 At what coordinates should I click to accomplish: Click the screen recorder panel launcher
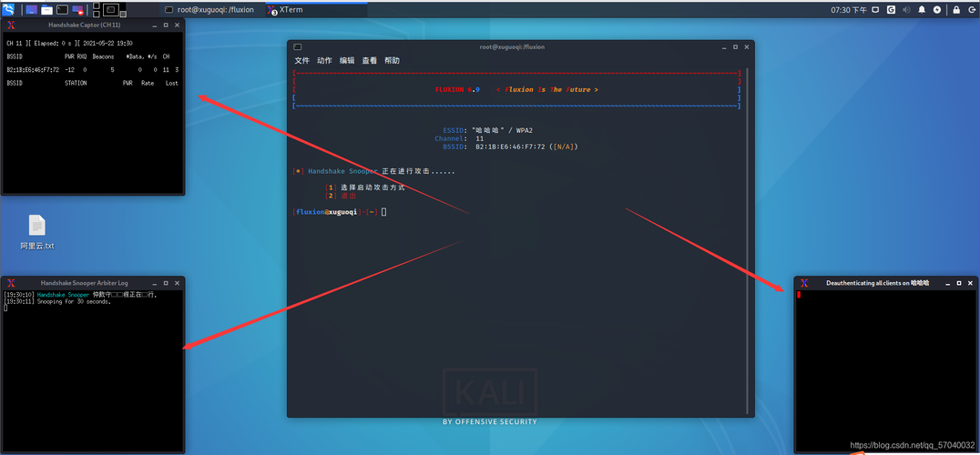(78, 9)
